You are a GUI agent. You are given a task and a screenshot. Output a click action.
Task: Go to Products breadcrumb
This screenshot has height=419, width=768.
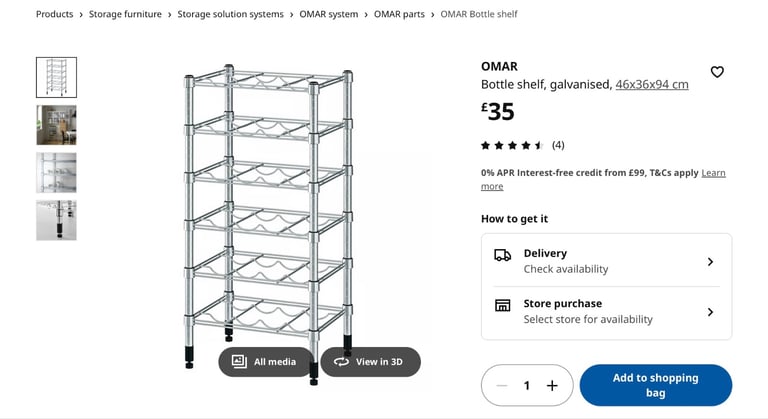pos(54,14)
